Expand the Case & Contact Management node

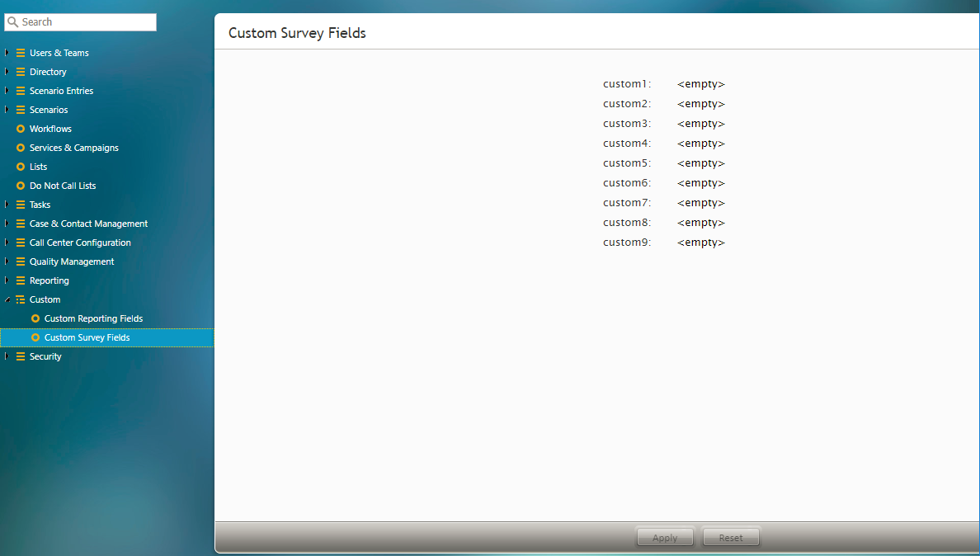(7, 224)
